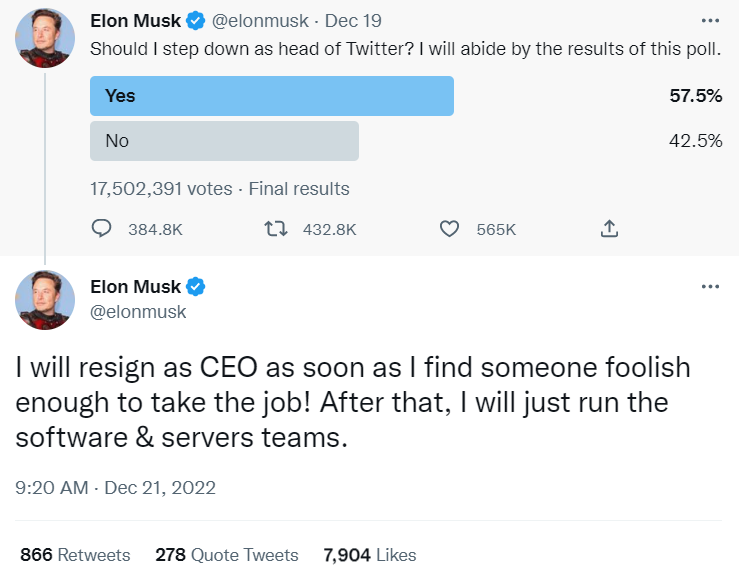
Task: Select the Yes poll result bar
Action: click(271, 96)
